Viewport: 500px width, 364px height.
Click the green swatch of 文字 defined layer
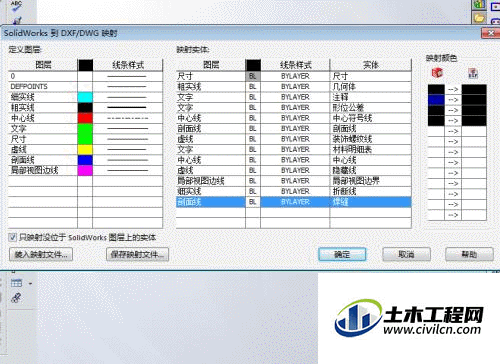(x=85, y=128)
